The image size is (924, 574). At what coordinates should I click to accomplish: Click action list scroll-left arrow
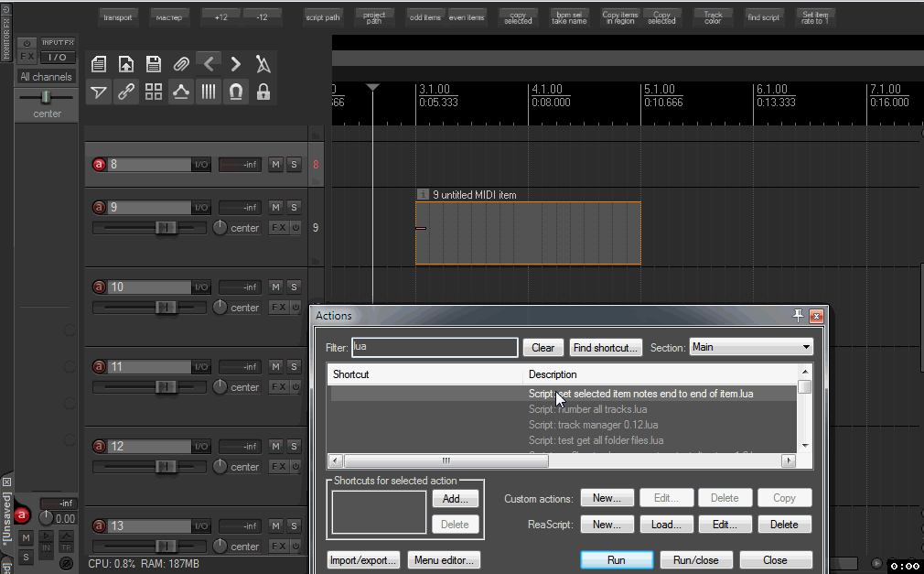coord(336,460)
